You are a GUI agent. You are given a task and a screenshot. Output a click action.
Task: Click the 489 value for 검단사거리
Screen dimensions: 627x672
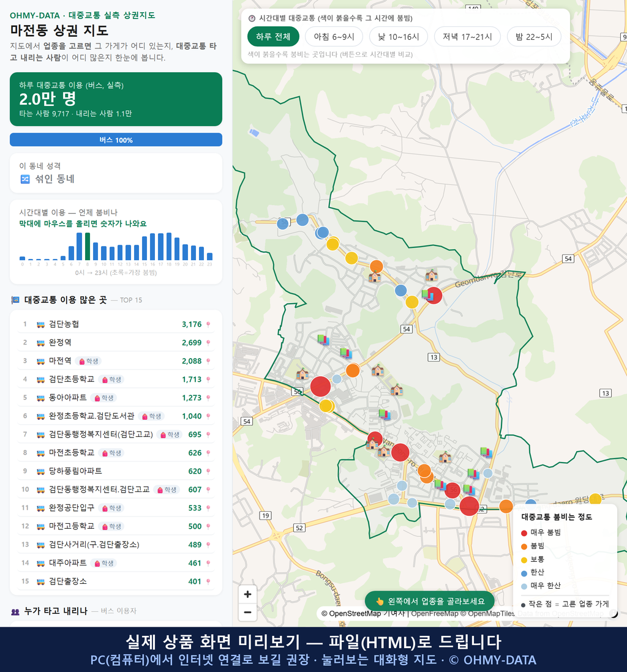(x=195, y=545)
